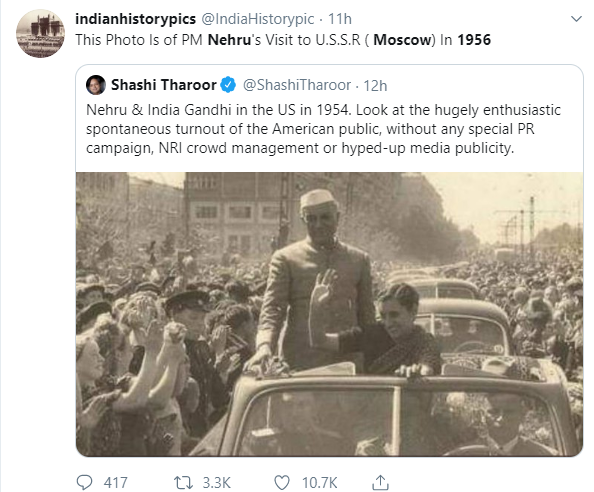Open the 11h timestamp link
Image resolution: width=594 pixels, height=492 pixels.
339,19
